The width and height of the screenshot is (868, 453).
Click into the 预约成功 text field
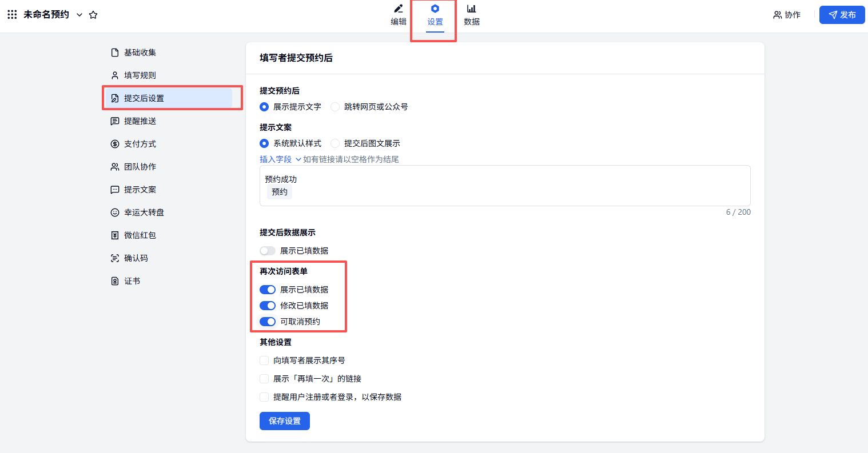pos(504,186)
